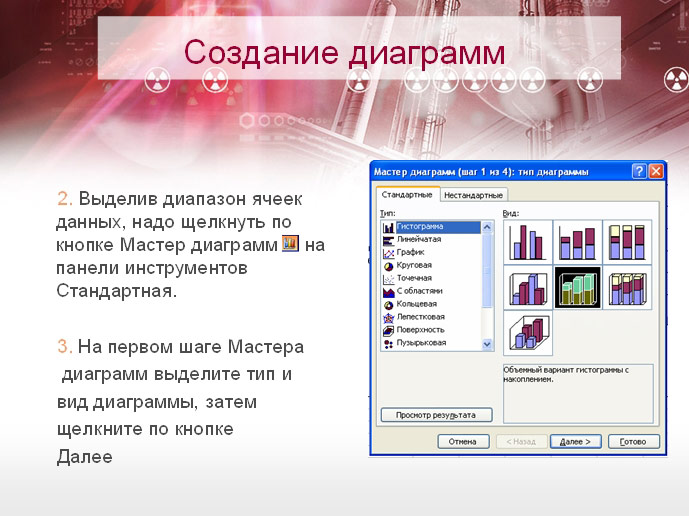Choose the Линейчатая chart type icon
Image resolution: width=689 pixels, height=516 pixels.
[x=388, y=240]
